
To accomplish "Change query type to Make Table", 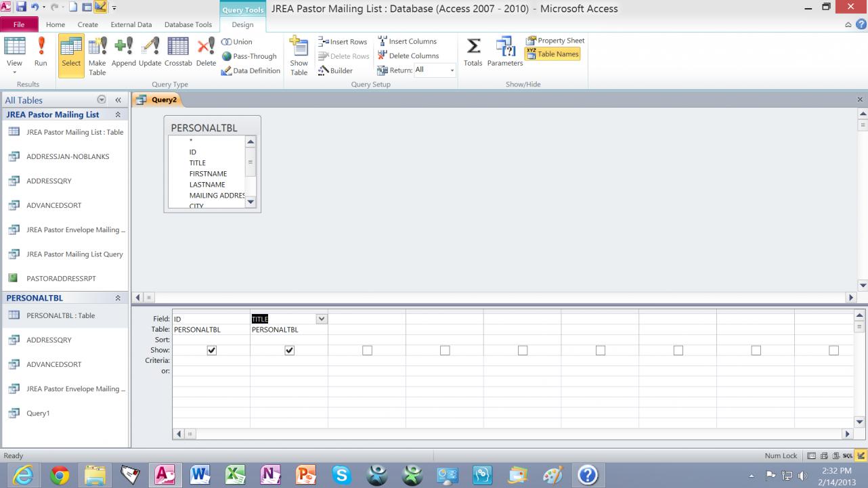I will pyautogui.click(x=97, y=56).
